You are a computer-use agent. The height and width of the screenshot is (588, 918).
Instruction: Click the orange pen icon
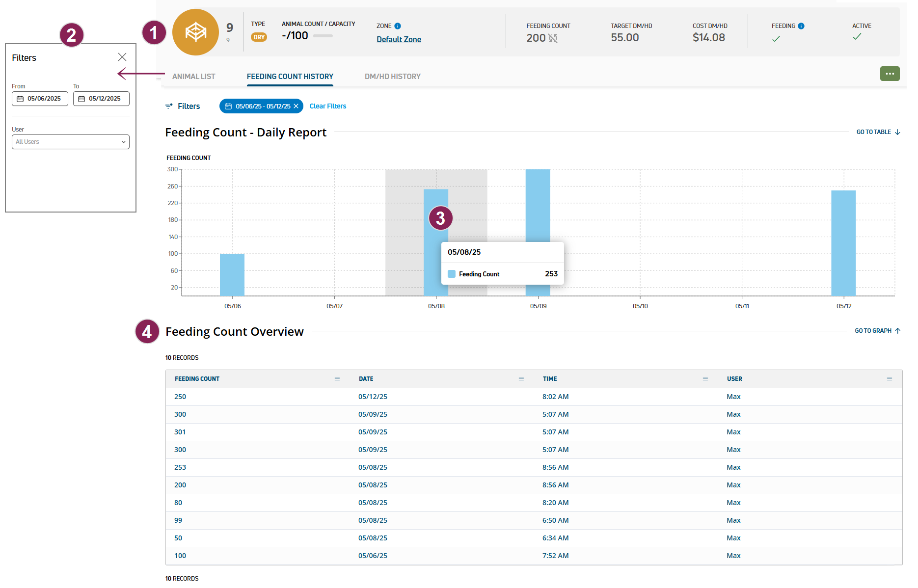pos(195,32)
